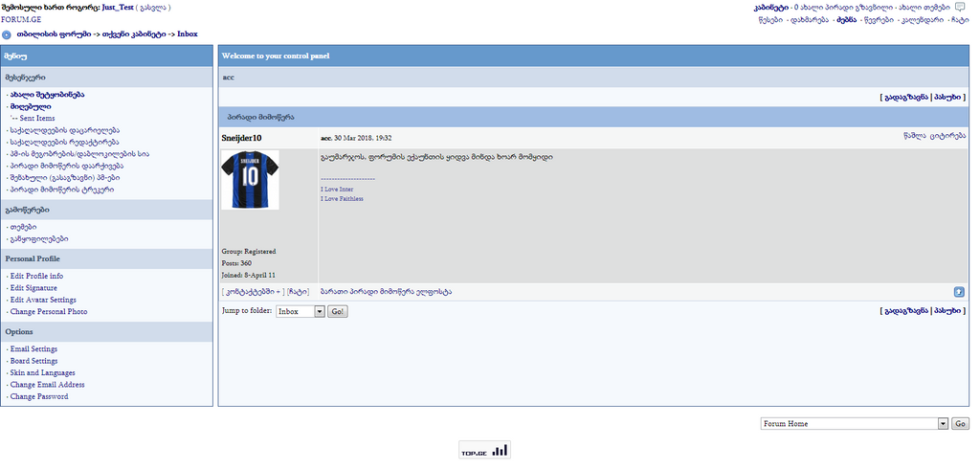Viewport: 980px width, 470px height.
Task: Click ციტირება to quote the message
Action: (948, 135)
